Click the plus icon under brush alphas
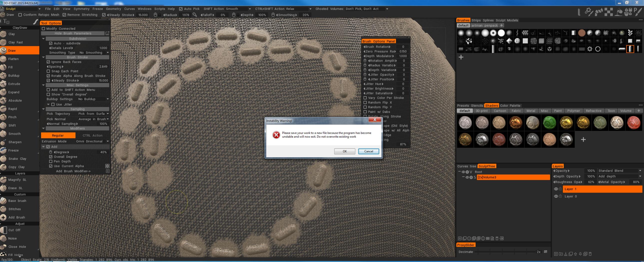 (461, 57)
